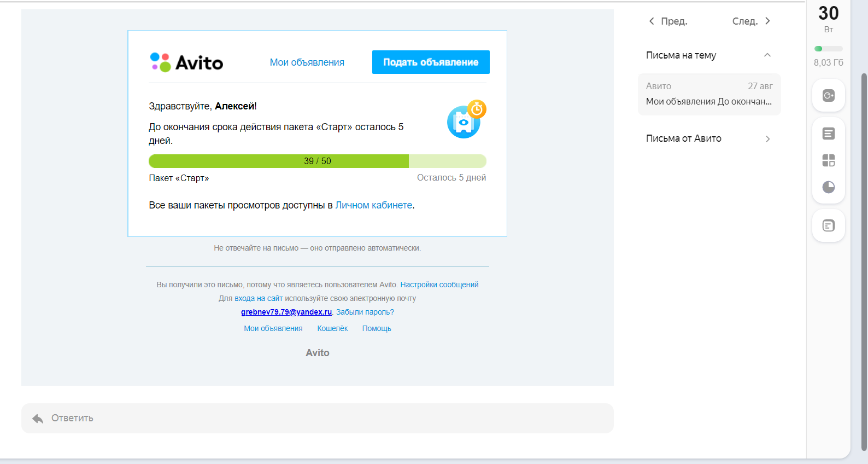Go to next message with След.
Image resolution: width=868 pixels, height=464 pixels.
[752, 21]
